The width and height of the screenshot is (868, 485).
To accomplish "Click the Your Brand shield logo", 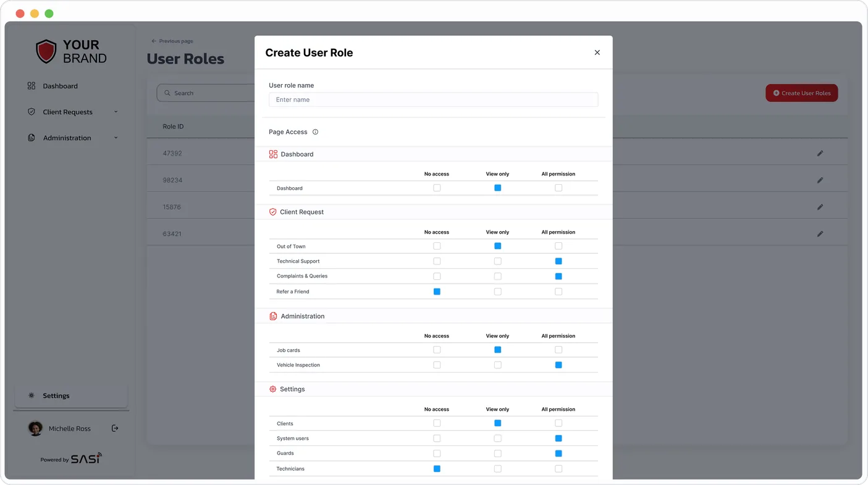I will (x=46, y=52).
